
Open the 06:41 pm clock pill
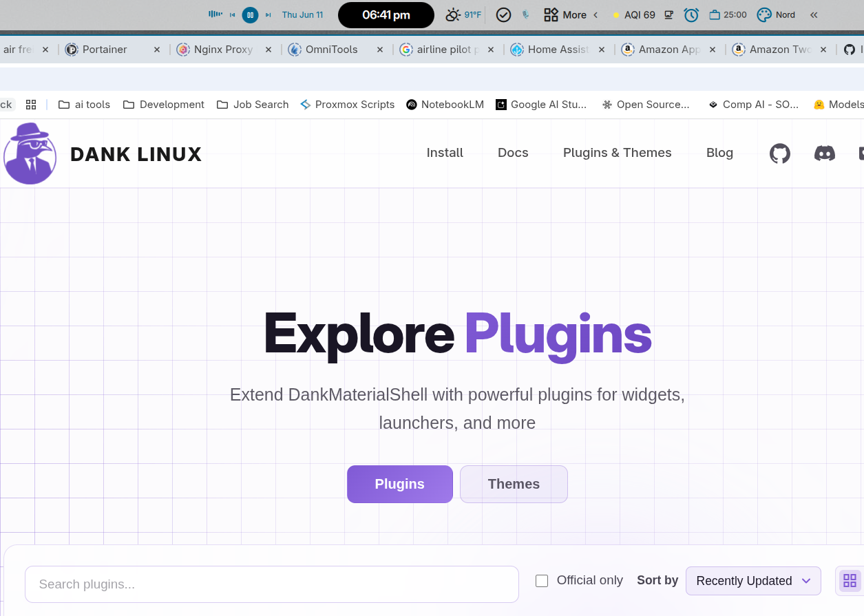[x=386, y=15]
